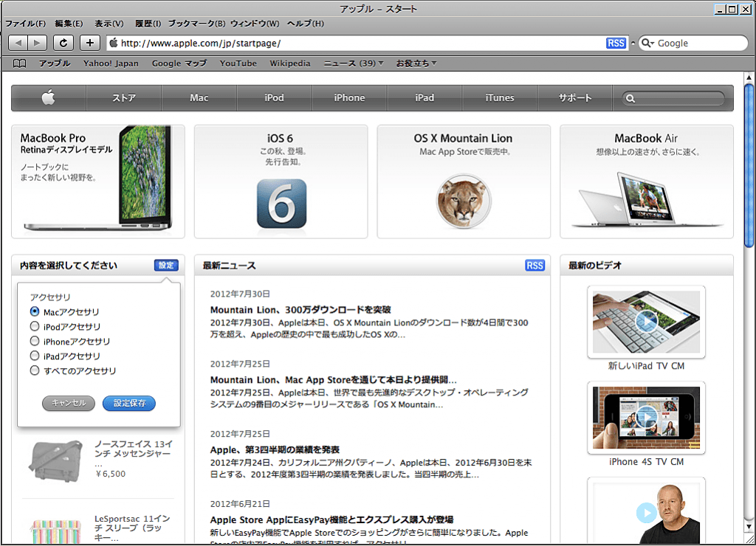
Task: Switch to the iPhone section tab
Action: [349, 97]
